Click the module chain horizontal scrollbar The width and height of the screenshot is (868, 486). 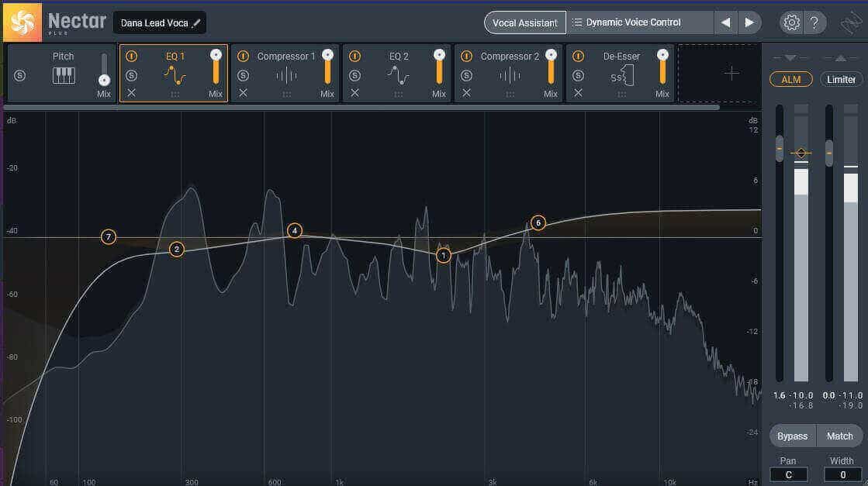click(x=361, y=107)
